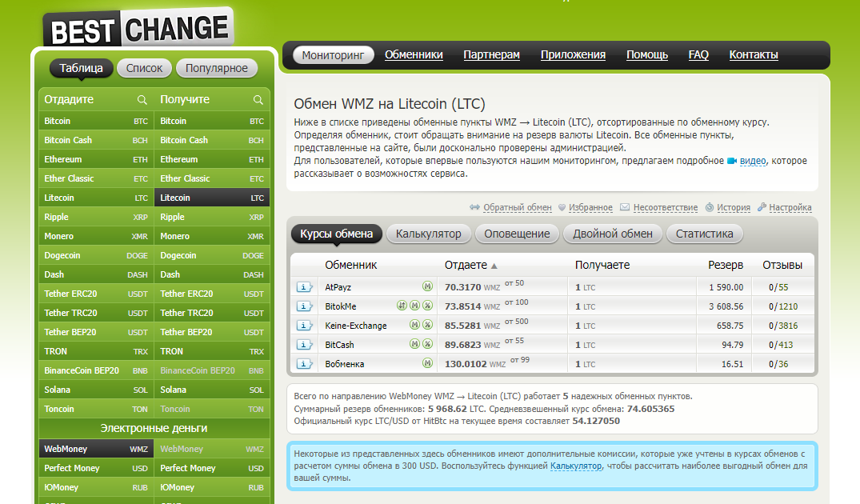Open the Двойной обмен tab

click(613, 234)
